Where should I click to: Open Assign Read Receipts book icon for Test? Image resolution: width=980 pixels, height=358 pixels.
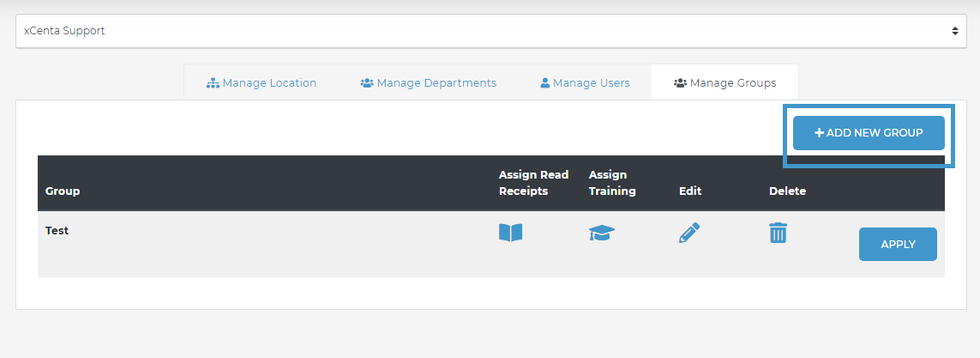(510, 233)
